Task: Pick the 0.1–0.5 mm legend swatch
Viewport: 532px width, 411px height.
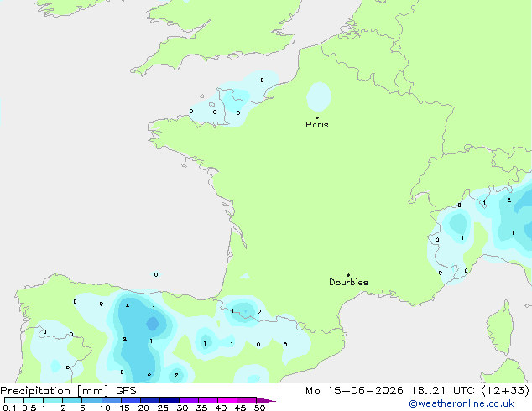Action: [14, 400]
